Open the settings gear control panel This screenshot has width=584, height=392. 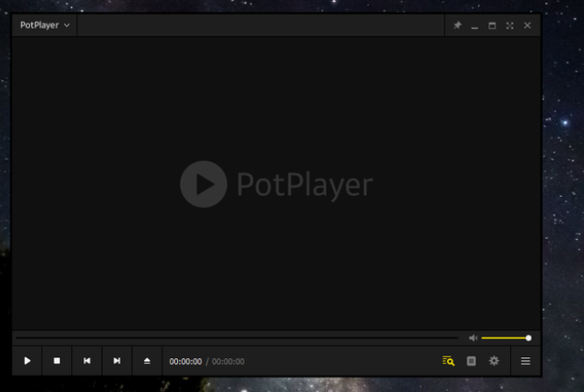[x=494, y=361]
